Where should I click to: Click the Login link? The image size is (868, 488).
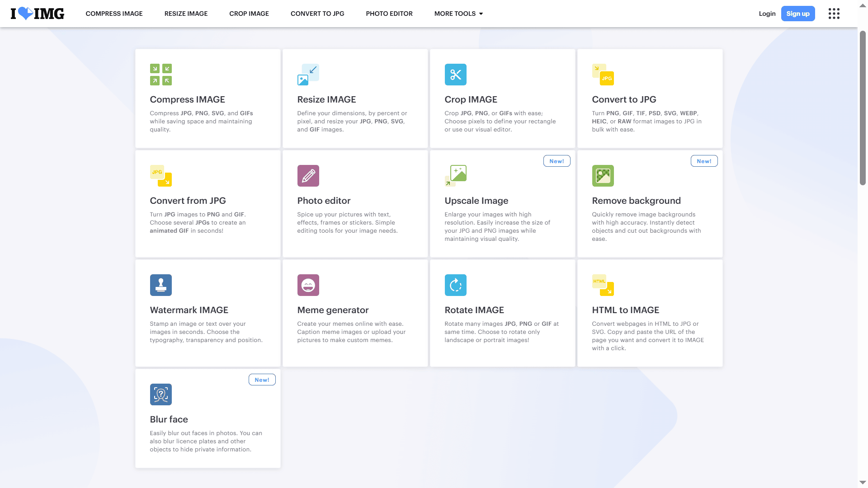pyautogui.click(x=767, y=14)
